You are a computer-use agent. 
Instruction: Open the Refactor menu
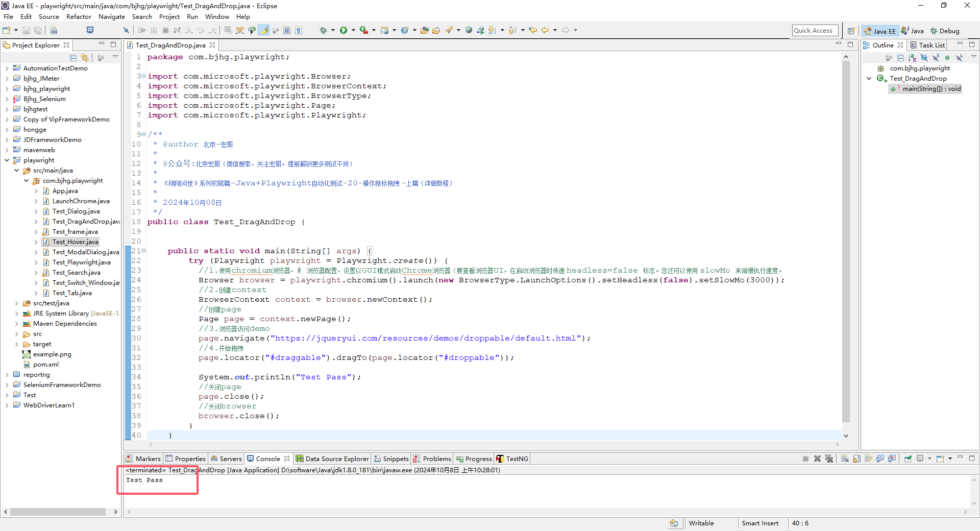[x=79, y=17]
